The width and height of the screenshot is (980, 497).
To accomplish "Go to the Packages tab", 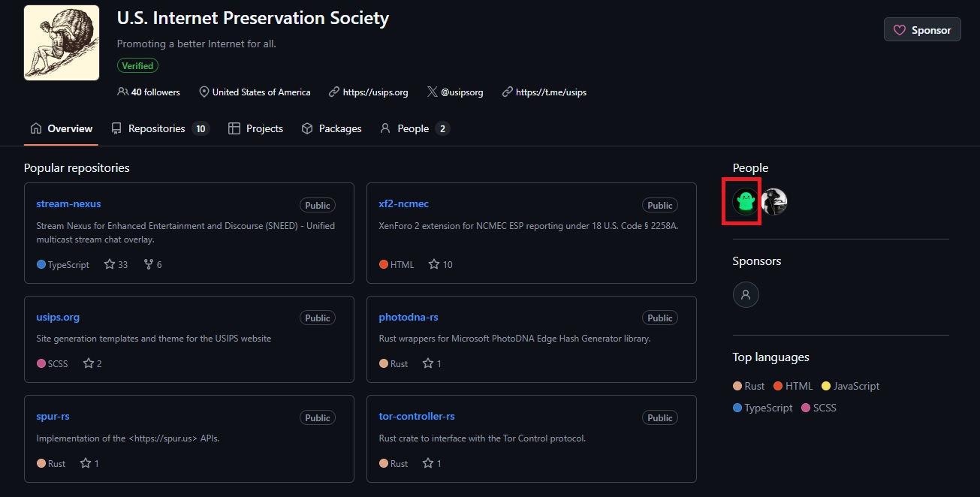I will click(331, 128).
